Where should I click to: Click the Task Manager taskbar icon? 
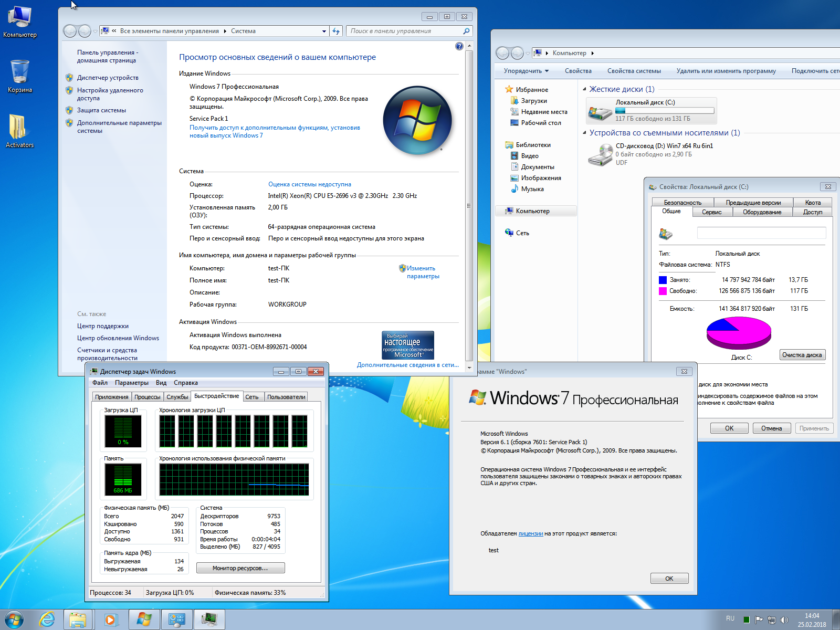[x=209, y=619]
